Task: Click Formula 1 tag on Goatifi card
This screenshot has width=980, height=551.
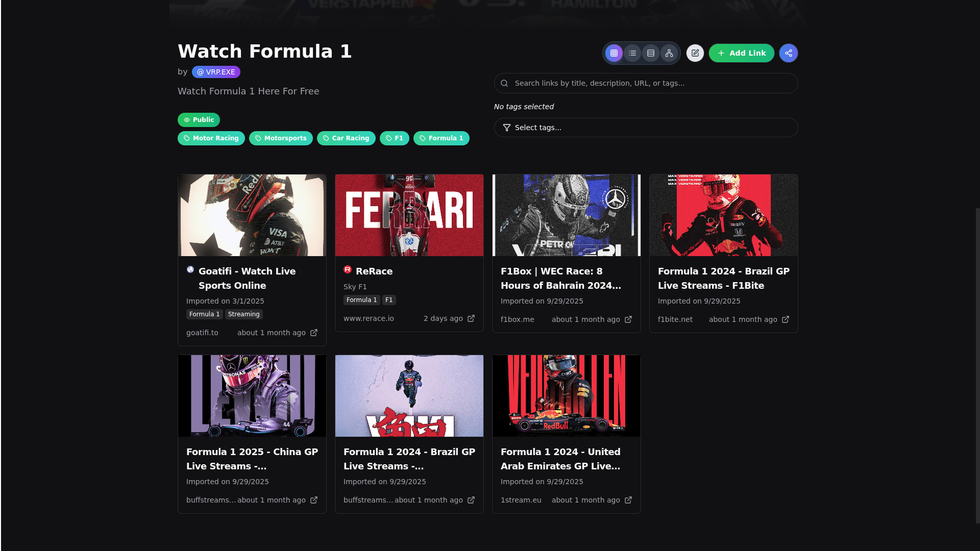Action: 205,314
